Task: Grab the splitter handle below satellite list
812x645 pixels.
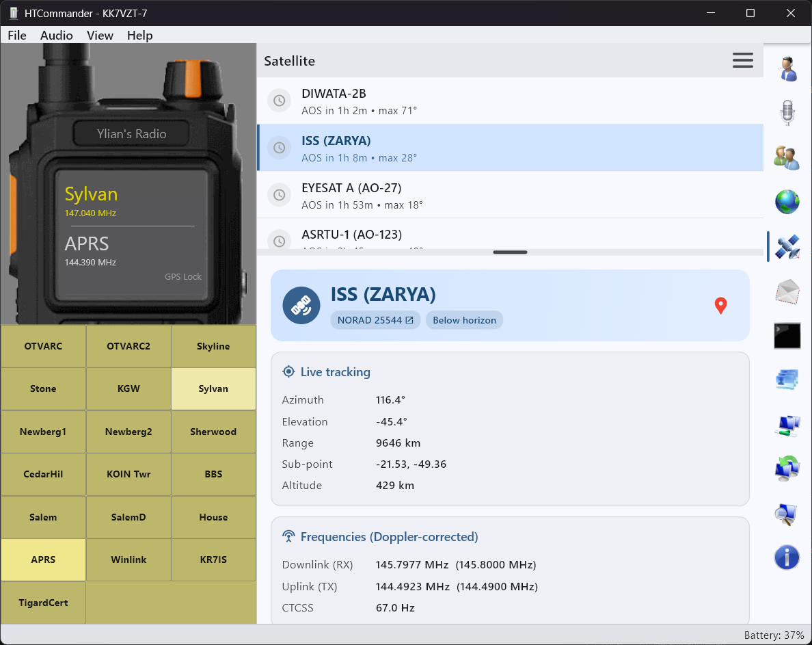Action: [510, 252]
